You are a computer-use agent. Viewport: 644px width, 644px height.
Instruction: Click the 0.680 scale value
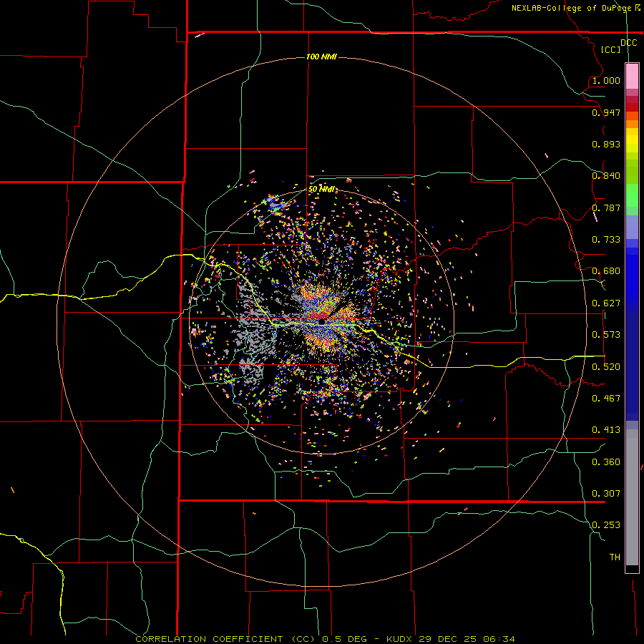coord(606,271)
